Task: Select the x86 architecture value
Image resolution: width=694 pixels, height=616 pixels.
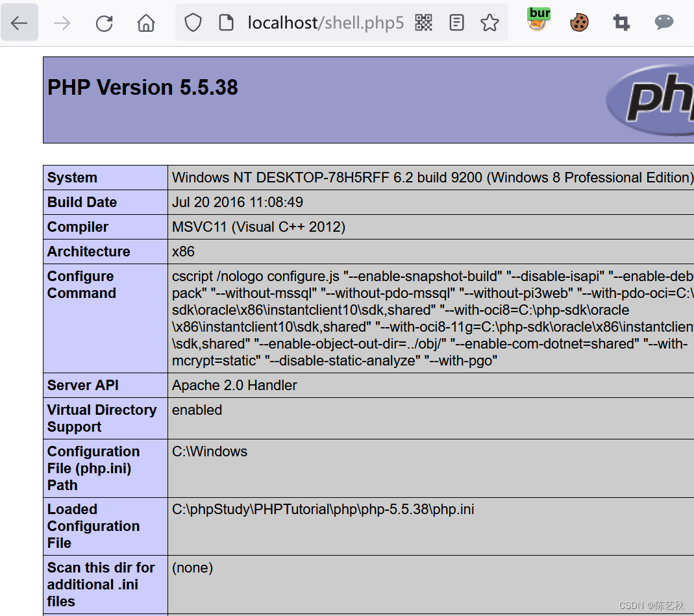Action: tap(183, 251)
